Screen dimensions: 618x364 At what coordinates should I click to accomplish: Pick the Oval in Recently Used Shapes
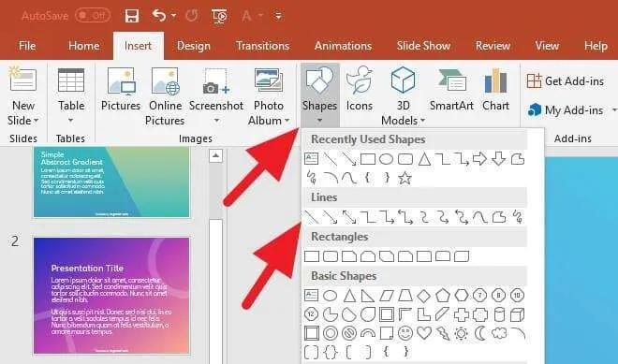386,159
